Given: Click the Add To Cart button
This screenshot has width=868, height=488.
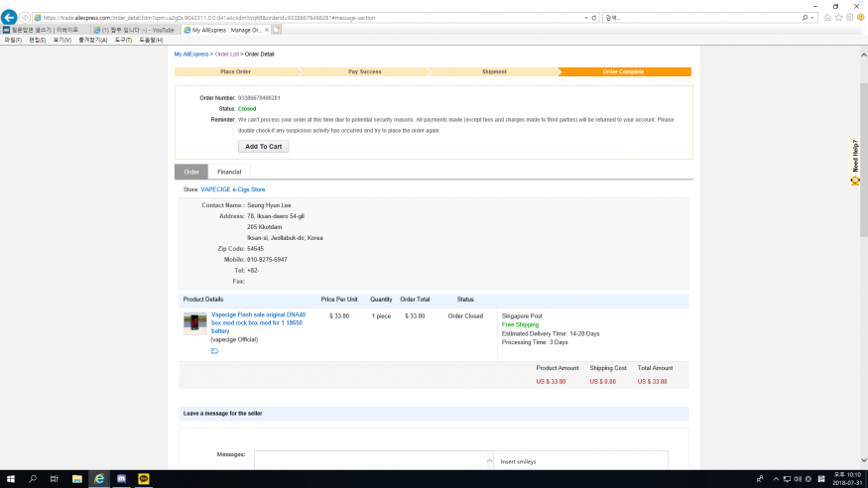Looking at the screenshot, I should point(263,146).
